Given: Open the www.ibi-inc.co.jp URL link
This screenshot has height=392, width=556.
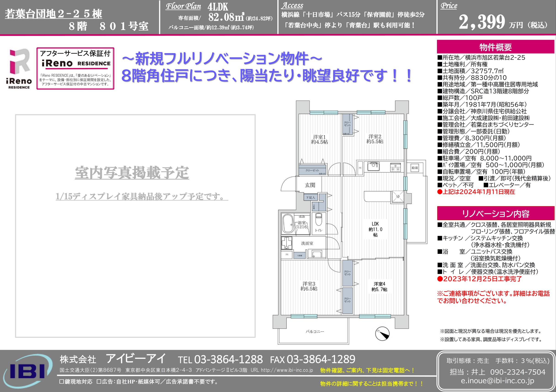Looking at the screenshot, I should pyautogui.click(x=287, y=370).
